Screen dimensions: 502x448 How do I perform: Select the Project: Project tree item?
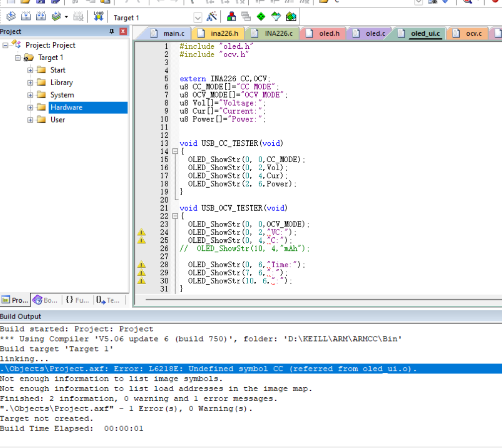(x=50, y=45)
